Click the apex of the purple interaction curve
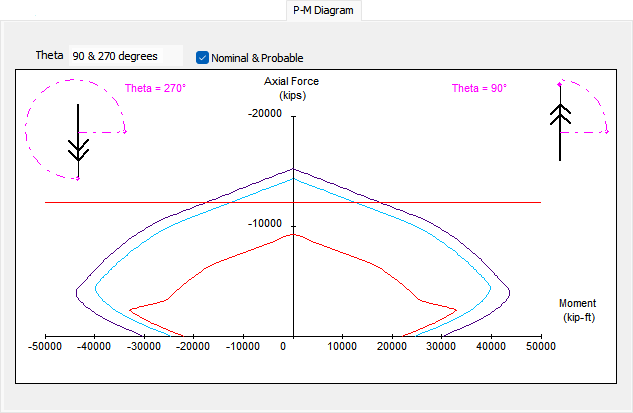Viewport: 633px width, 413px height. pyautogui.click(x=293, y=168)
